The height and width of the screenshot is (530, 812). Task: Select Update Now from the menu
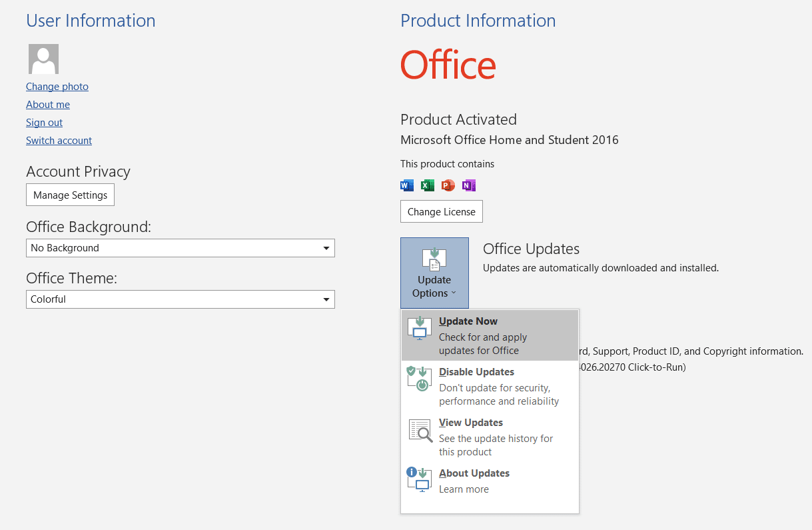(468, 321)
